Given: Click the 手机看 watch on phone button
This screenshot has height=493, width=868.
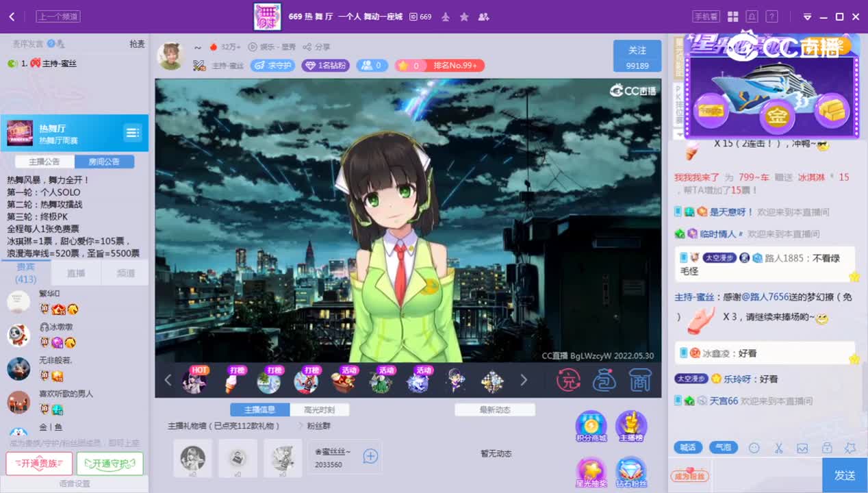Looking at the screenshot, I should pyautogui.click(x=706, y=16).
